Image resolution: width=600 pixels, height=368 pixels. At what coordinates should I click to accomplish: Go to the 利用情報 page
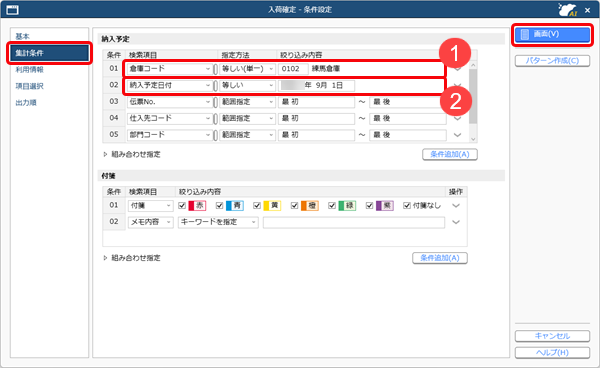[x=29, y=70]
